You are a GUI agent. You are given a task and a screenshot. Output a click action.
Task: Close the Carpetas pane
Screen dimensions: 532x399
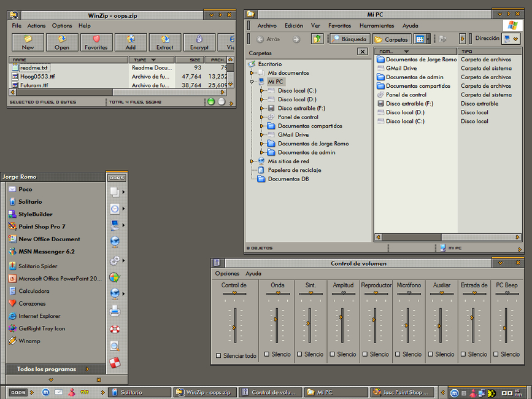(x=363, y=52)
